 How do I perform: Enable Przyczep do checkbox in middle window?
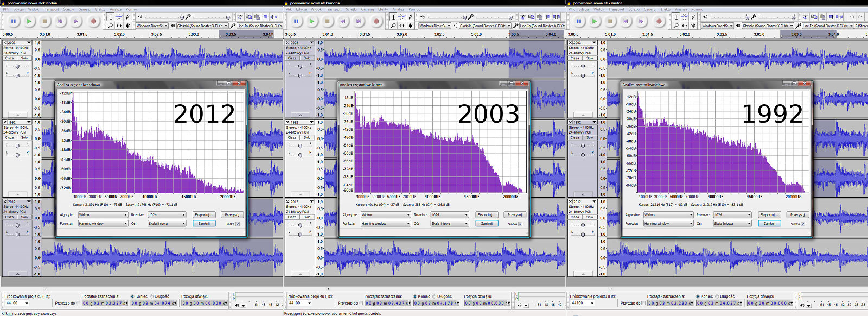pos(361,303)
